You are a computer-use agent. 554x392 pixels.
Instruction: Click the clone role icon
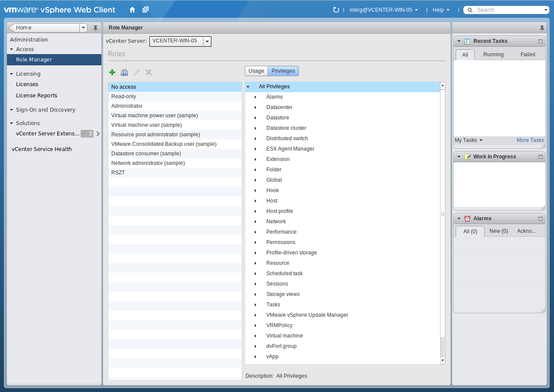(124, 72)
